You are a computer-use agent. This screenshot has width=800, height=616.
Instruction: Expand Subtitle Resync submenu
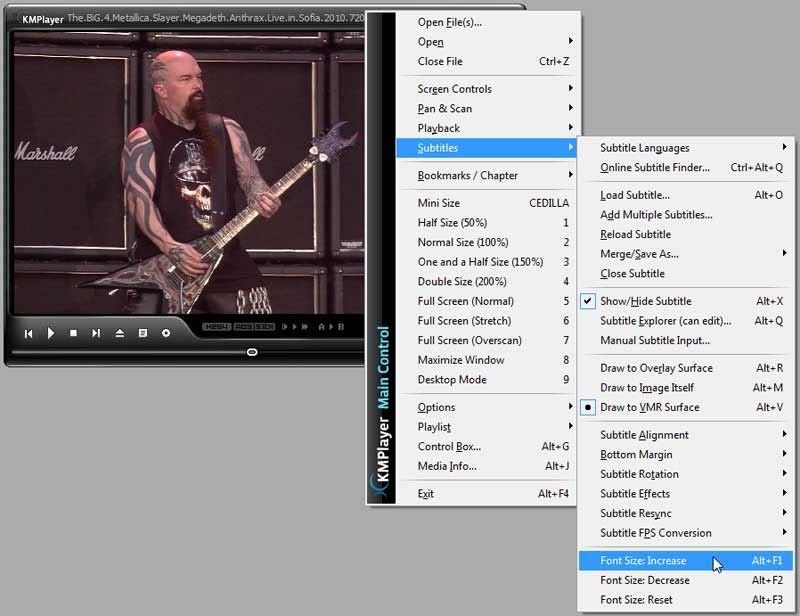684,513
